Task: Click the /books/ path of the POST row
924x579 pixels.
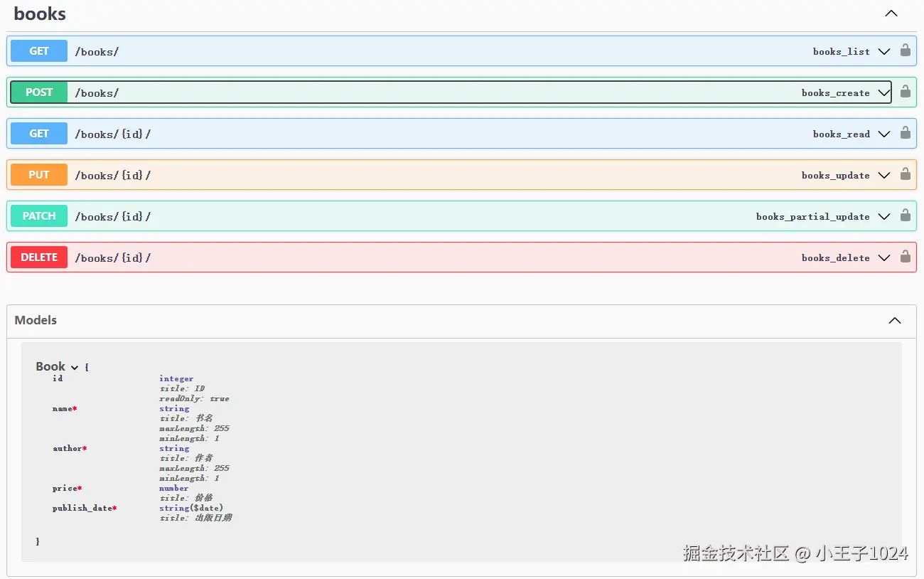Action: pyautogui.click(x=97, y=93)
